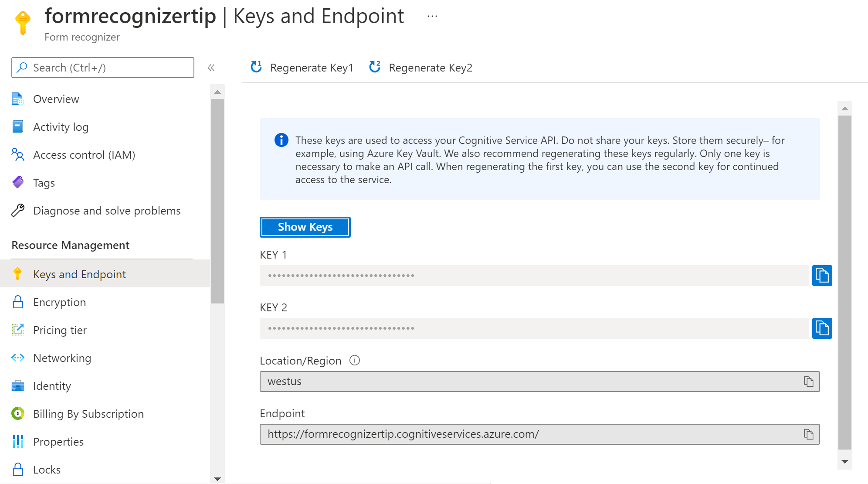The width and height of the screenshot is (868, 484).
Task: Click main pane scrollbar down arrow
Action: (x=845, y=462)
